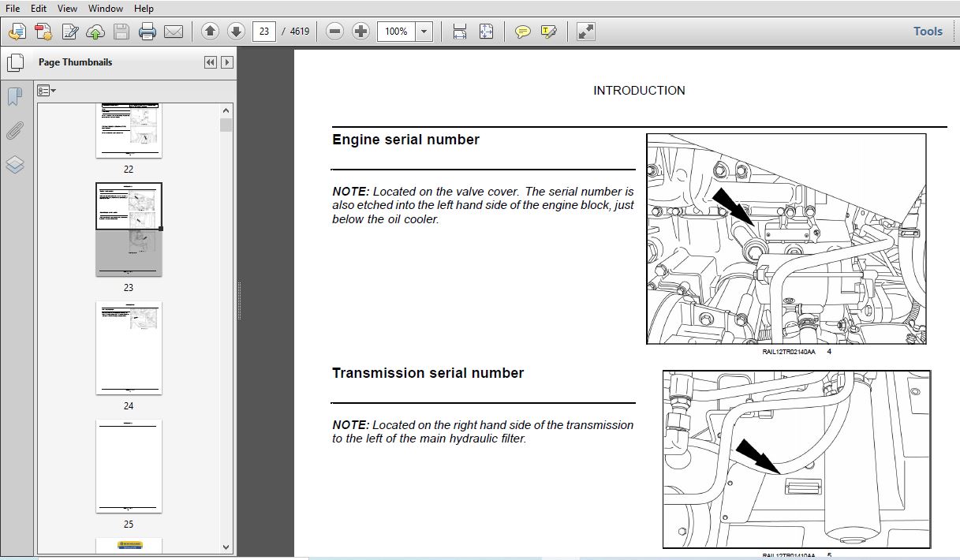The image size is (960, 560).
Task: Click the Email envelope icon
Action: (x=174, y=32)
